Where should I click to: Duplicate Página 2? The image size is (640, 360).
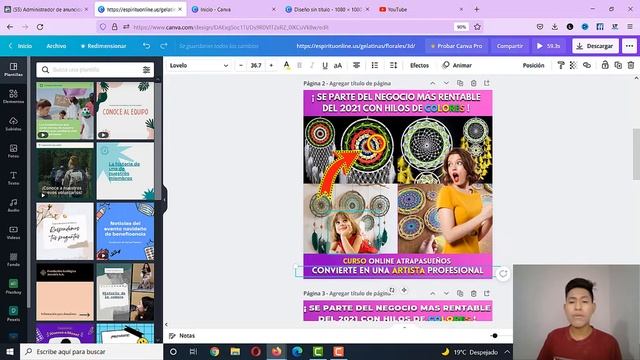pos(460,83)
